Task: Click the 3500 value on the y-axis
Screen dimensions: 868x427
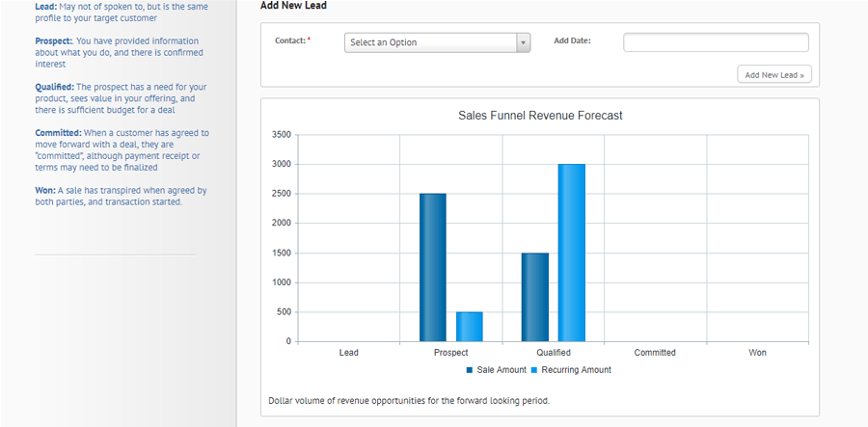Action: pos(281,135)
